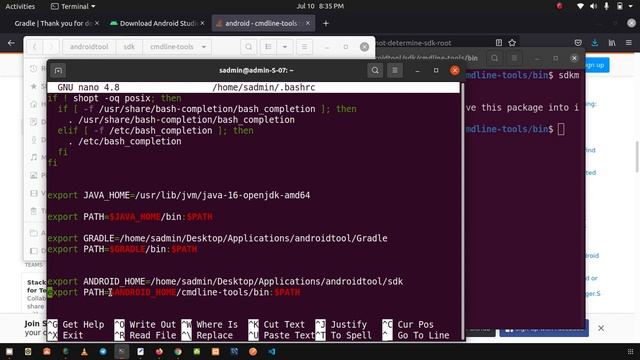Click androidtool breadcrumb in the file manager
640x360 pixels.
pos(89,47)
